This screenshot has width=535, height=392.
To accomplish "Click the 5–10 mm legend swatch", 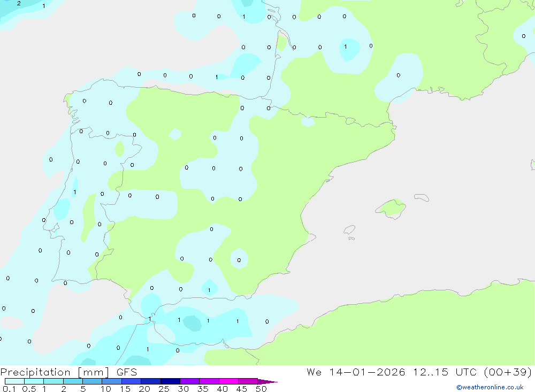I will point(93,381).
